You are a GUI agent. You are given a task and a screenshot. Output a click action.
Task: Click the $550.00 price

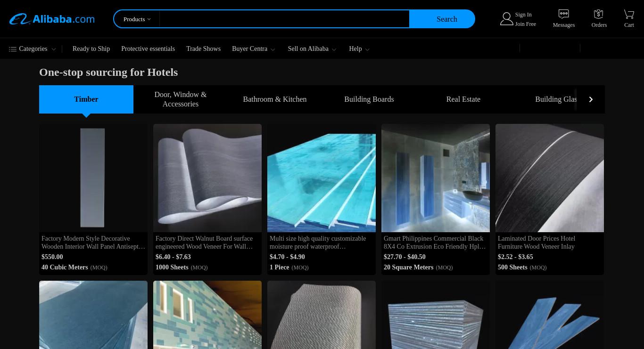click(x=52, y=257)
